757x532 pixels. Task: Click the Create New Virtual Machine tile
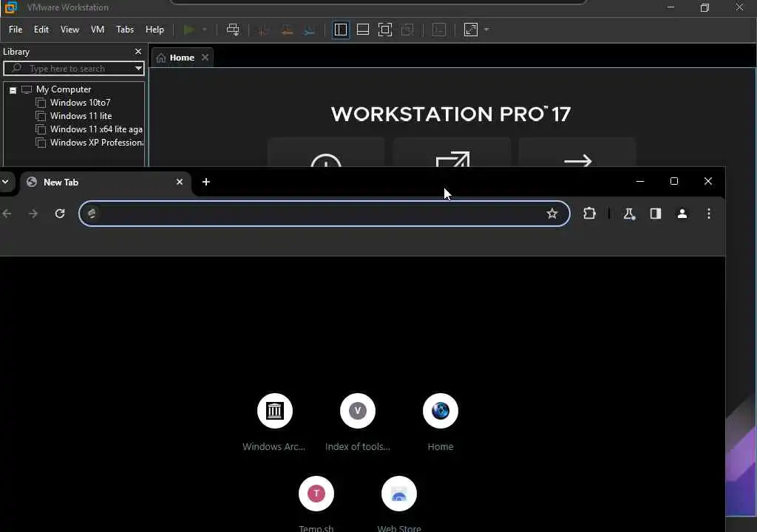click(326, 152)
